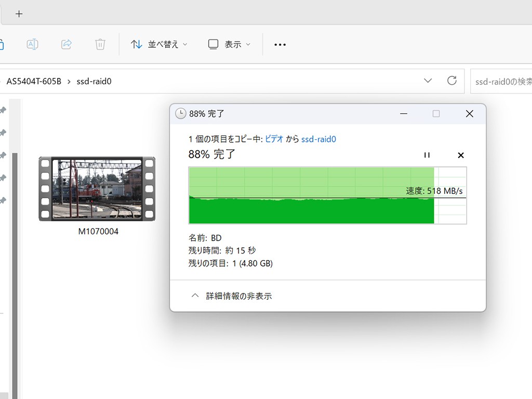Open the three-dot more options menu
The height and width of the screenshot is (399, 532).
(x=280, y=45)
